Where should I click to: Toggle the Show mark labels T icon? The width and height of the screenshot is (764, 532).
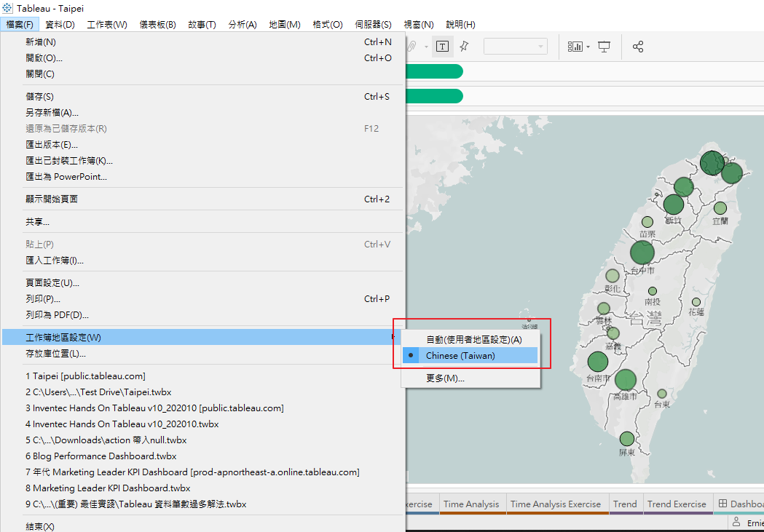click(x=442, y=47)
